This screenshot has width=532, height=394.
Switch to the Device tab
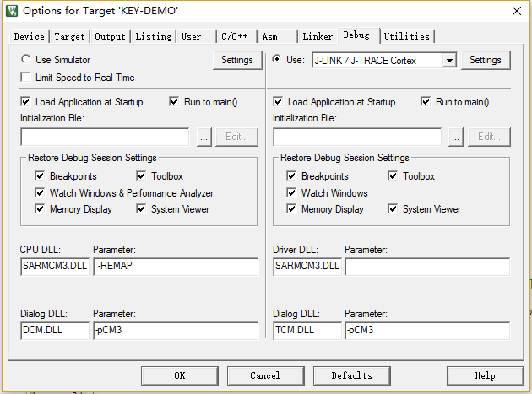pos(30,36)
